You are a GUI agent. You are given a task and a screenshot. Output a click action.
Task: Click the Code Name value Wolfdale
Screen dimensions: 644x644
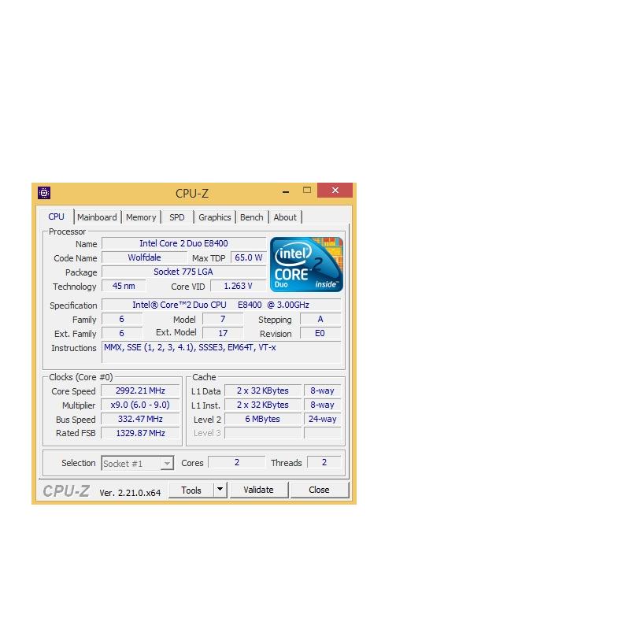tap(144, 257)
